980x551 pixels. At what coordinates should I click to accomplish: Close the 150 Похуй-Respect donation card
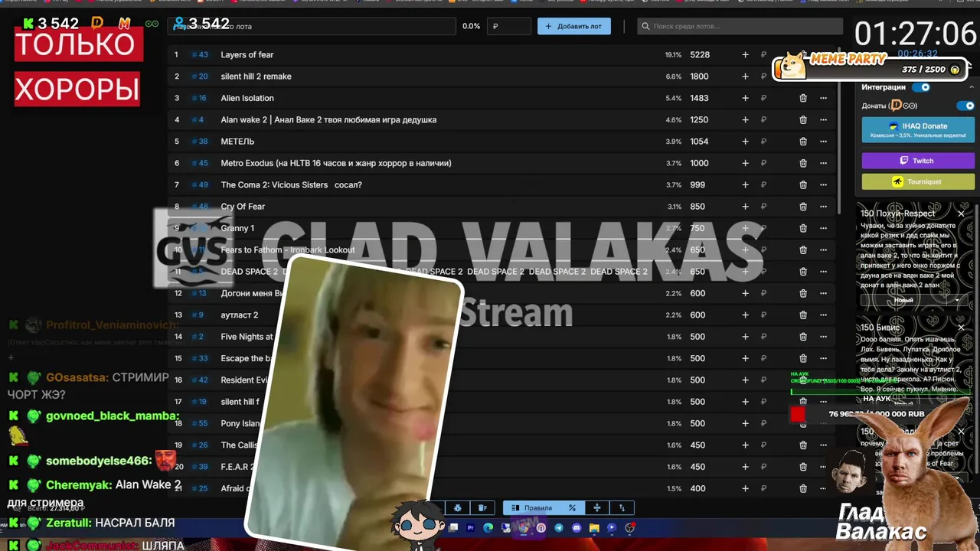click(962, 214)
